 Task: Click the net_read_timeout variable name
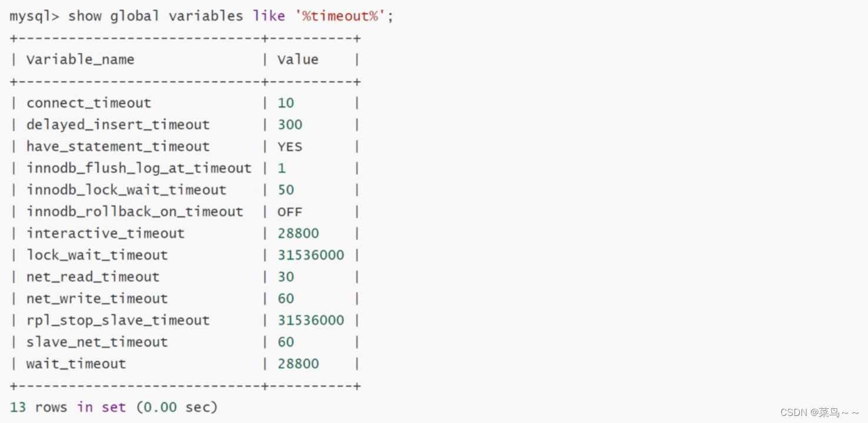93,277
